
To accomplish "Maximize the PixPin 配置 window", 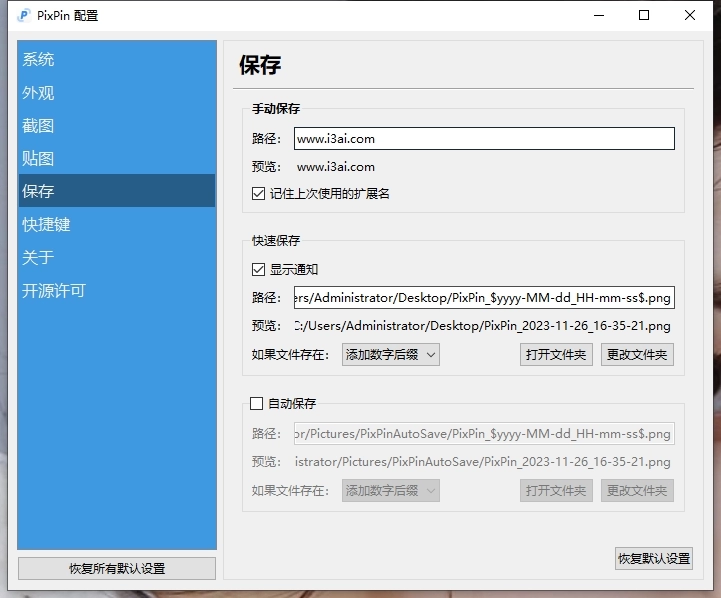I will 644,15.
